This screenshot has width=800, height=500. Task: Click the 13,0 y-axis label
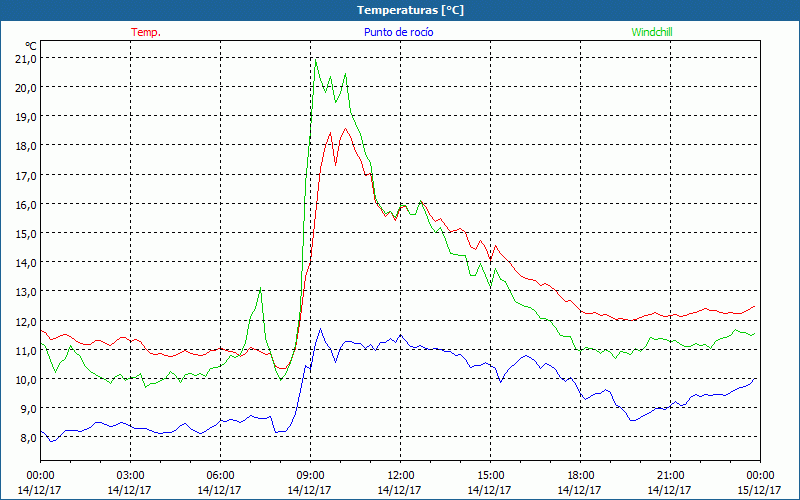27,291
